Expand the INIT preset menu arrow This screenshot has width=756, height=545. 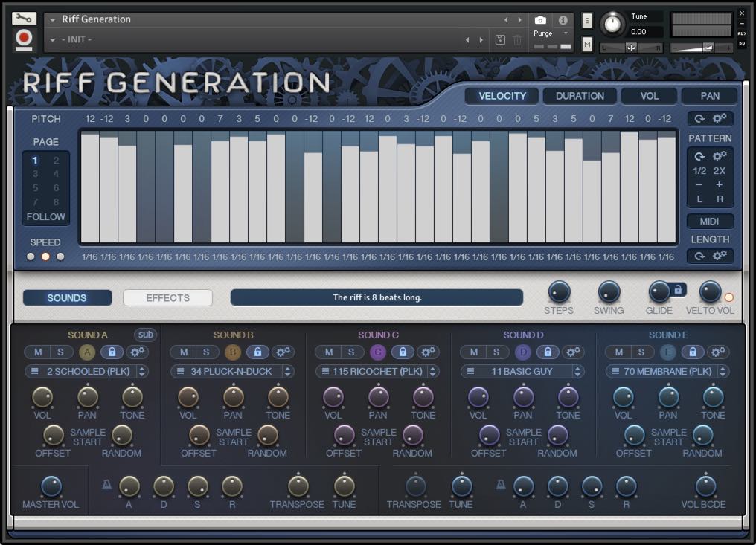(53, 40)
